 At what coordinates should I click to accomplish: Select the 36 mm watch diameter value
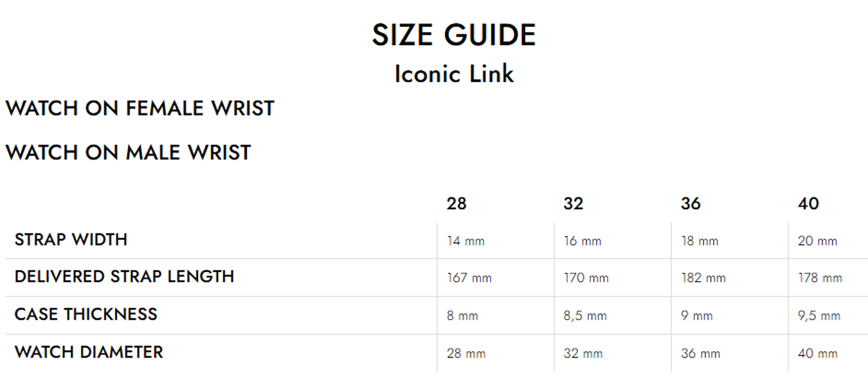tap(701, 354)
